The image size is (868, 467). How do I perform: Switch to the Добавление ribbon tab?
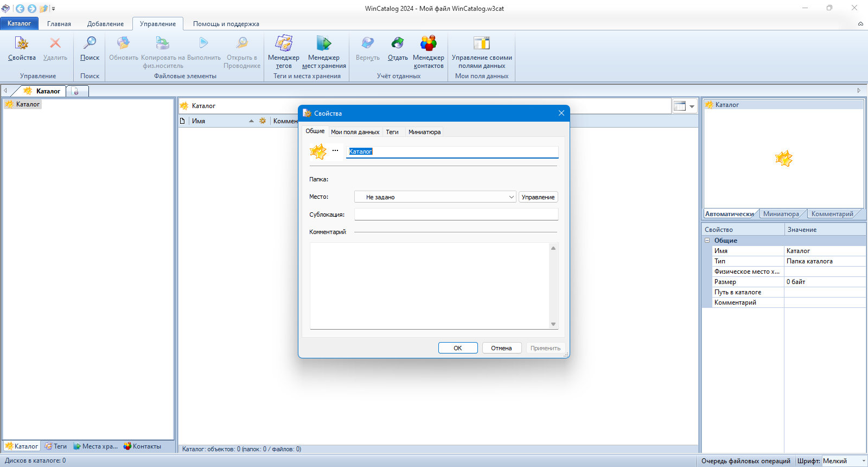tap(105, 24)
